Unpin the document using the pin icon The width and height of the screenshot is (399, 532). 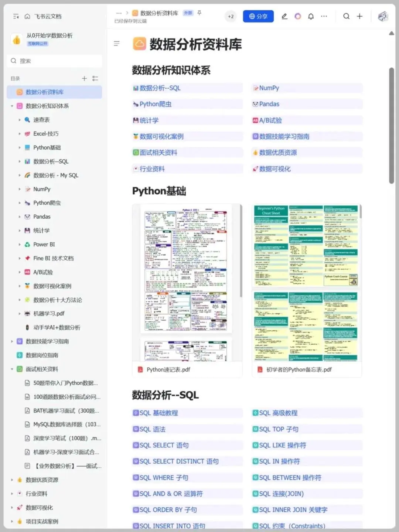point(199,13)
